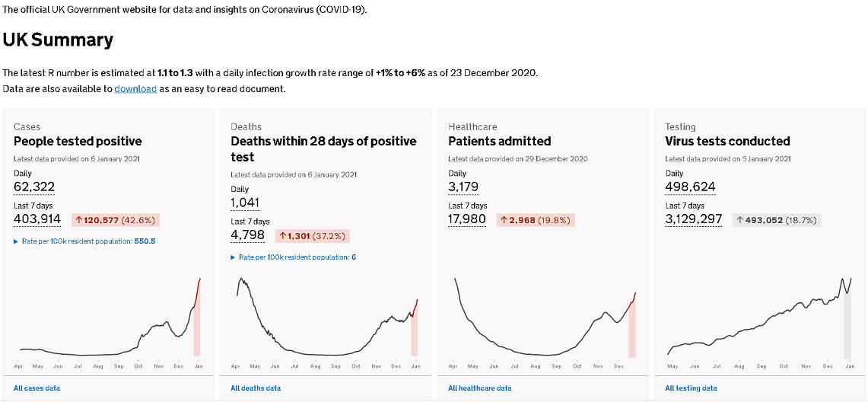Expand cases rate per 100k population

click(x=84, y=241)
